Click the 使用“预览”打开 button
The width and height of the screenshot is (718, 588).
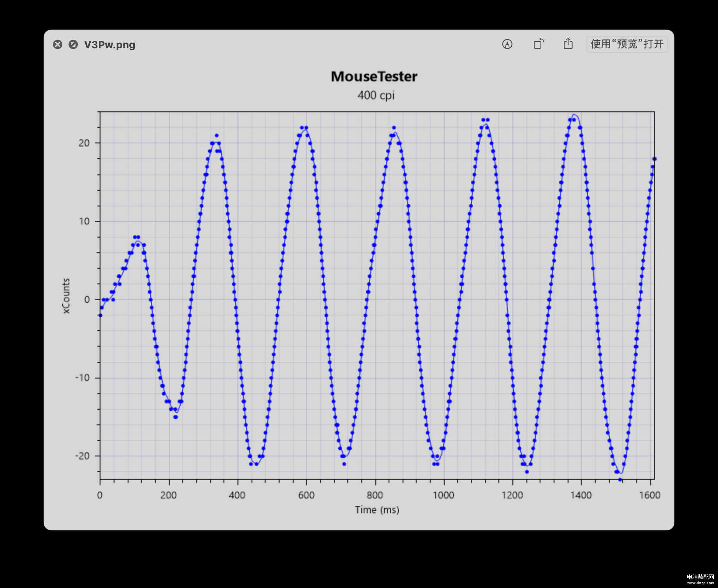(x=627, y=44)
